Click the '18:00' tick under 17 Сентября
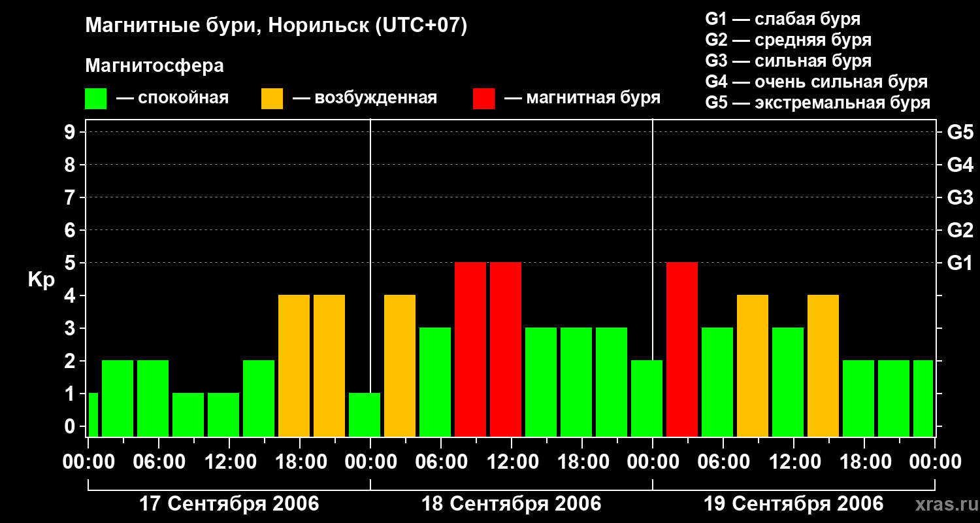Viewport: 980px width, 523px height. click(x=300, y=462)
